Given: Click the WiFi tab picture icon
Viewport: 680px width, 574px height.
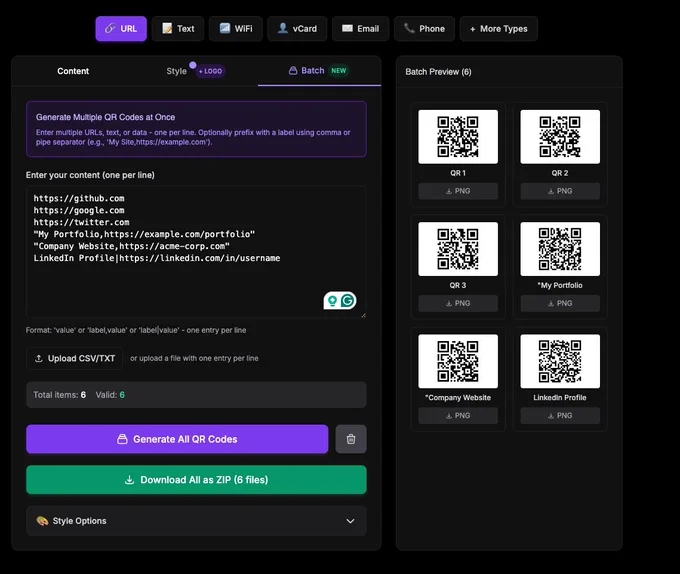Looking at the screenshot, I should pos(225,29).
